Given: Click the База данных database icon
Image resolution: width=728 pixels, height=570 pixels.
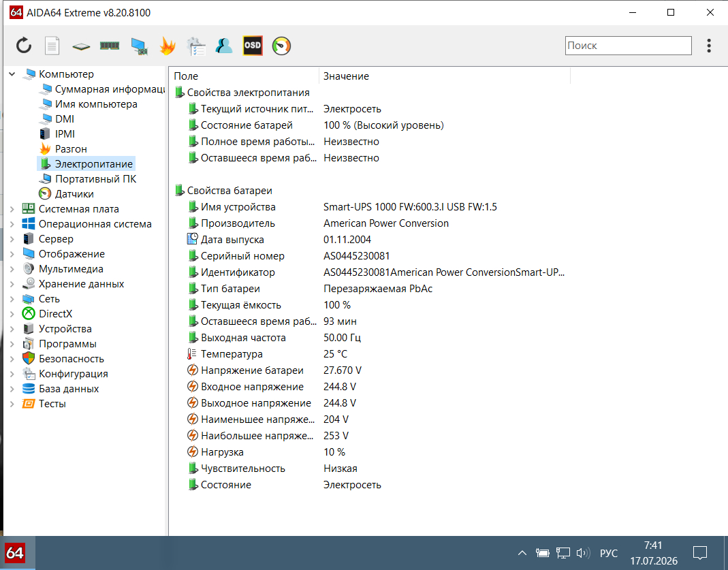Looking at the screenshot, I should [29, 388].
